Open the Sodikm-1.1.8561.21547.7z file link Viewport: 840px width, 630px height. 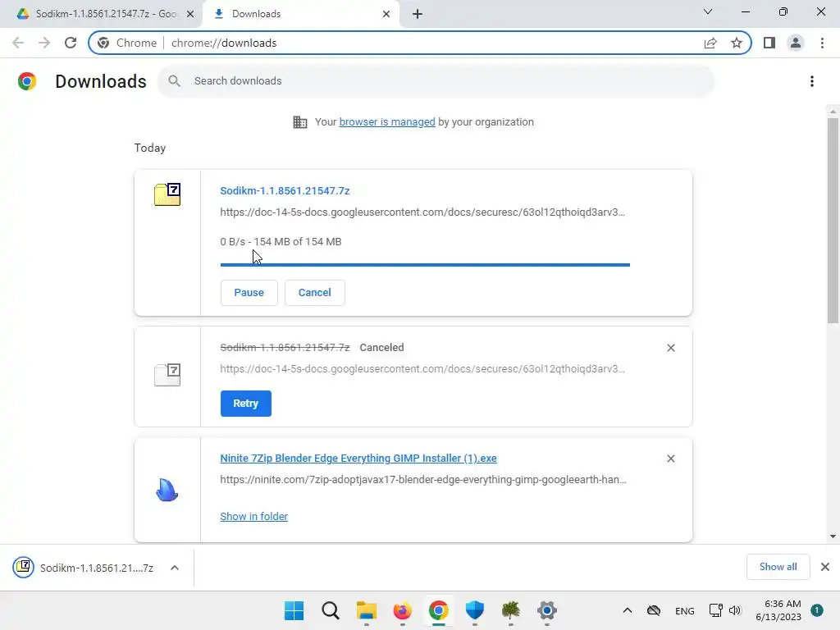(285, 190)
